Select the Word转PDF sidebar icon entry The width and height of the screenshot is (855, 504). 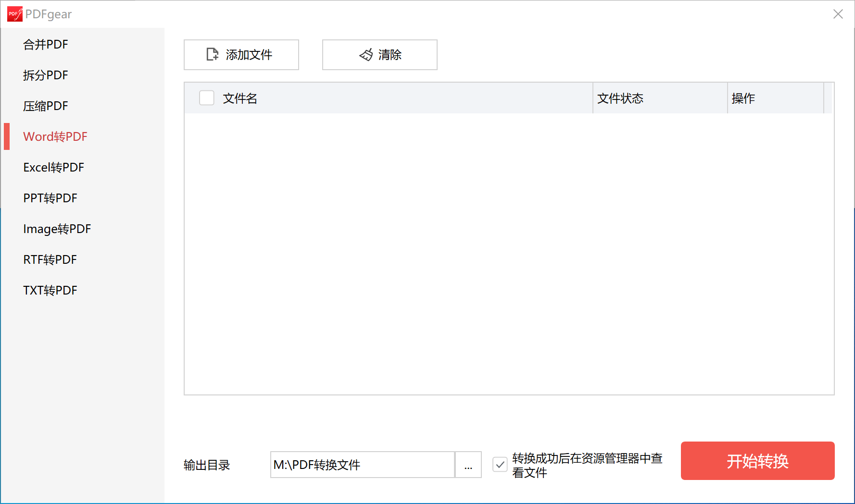(x=55, y=136)
